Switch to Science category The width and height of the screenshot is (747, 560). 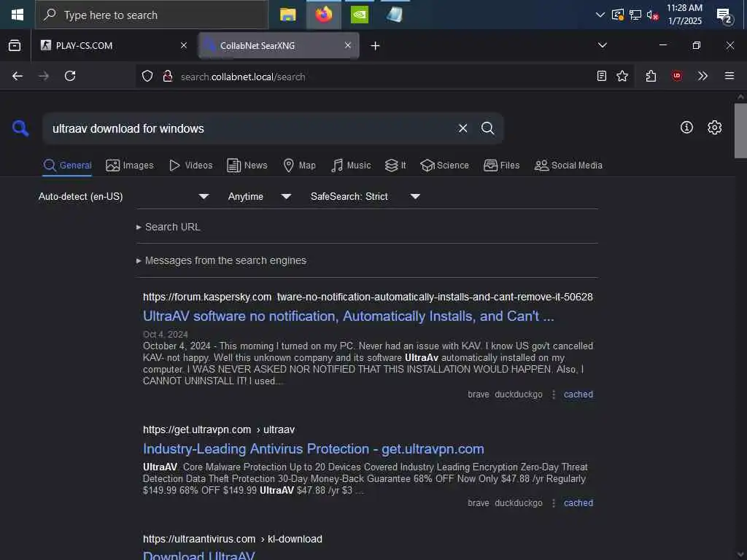[444, 166]
